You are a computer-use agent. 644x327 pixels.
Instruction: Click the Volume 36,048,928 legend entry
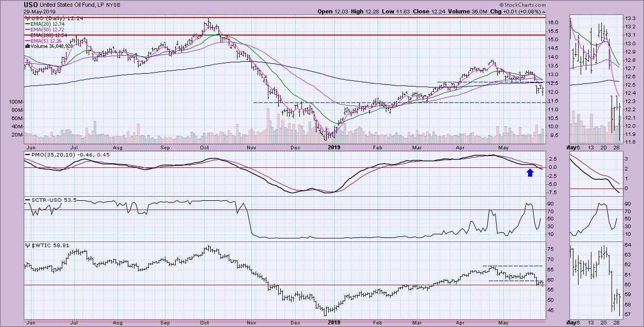pyautogui.click(x=49, y=46)
